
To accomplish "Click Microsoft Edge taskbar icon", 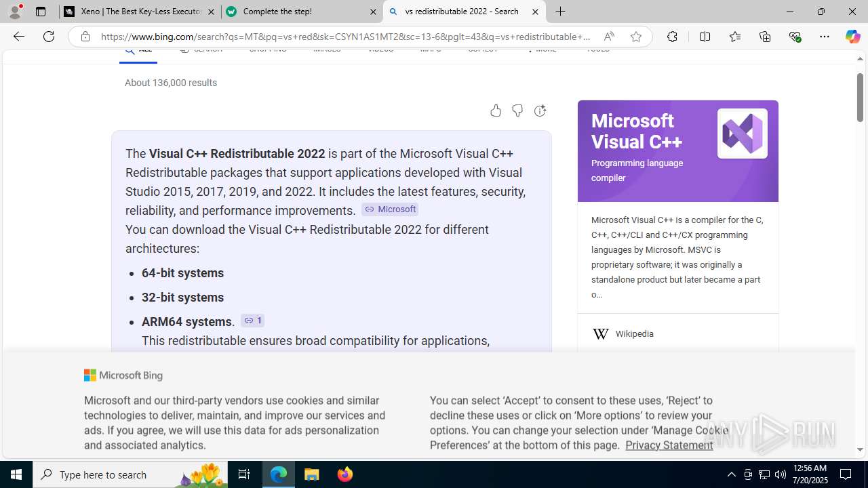I will pos(279,474).
